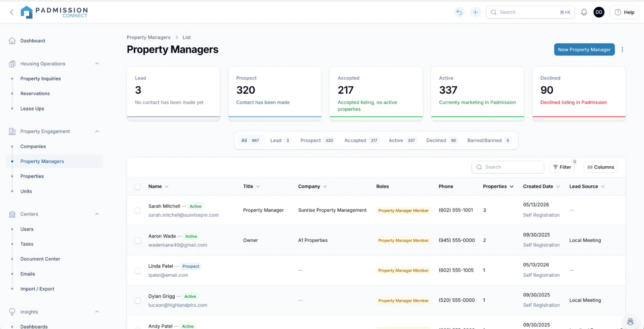Click Sunrise Property Management company cell
The width and height of the screenshot is (644, 329).
click(332, 210)
